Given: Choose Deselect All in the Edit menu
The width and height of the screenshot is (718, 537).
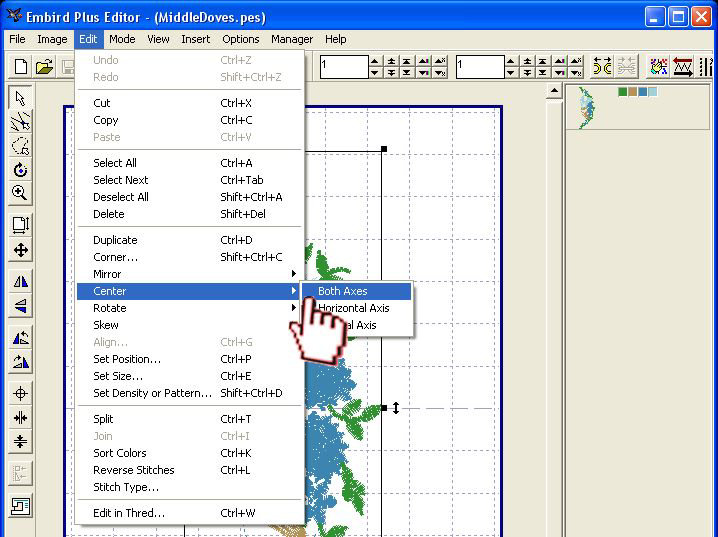Looking at the screenshot, I should tap(190, 197).
